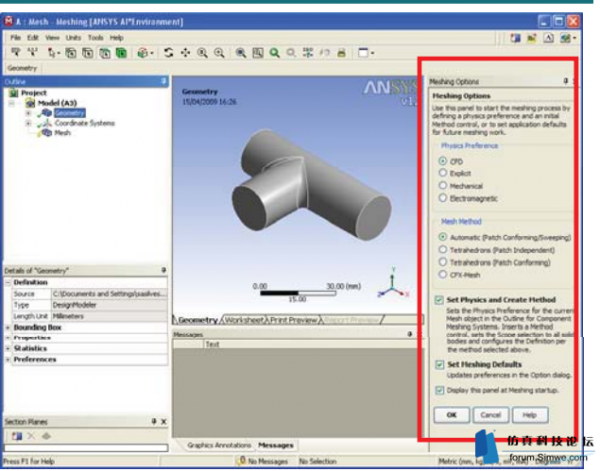Click the edit section plane diamond icon
The image size is (600, 471).
[46, 436]
